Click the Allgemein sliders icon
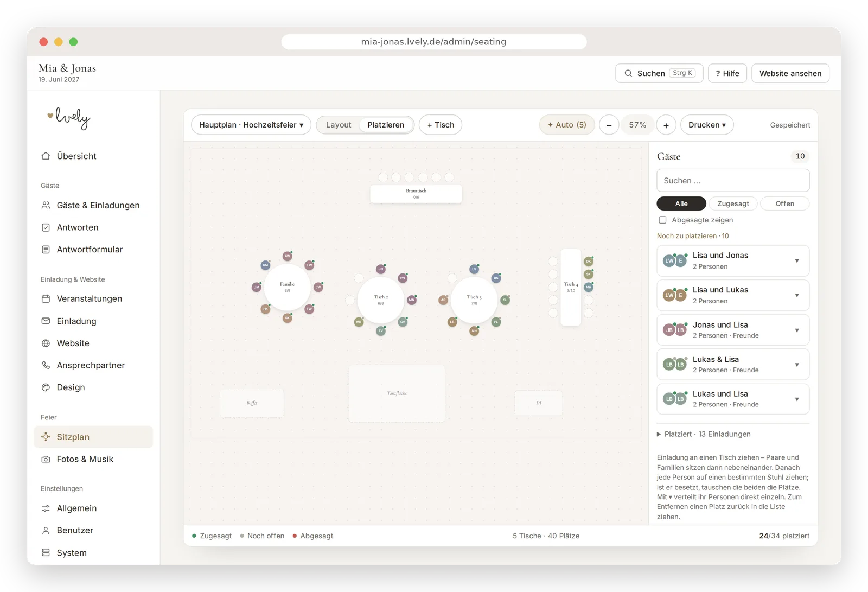Screen dimensions: 868x592 pos(46,508)
